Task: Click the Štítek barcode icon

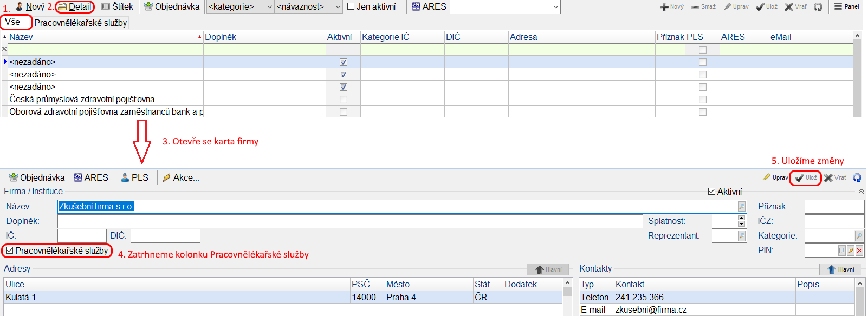Action: click(106, 7)
